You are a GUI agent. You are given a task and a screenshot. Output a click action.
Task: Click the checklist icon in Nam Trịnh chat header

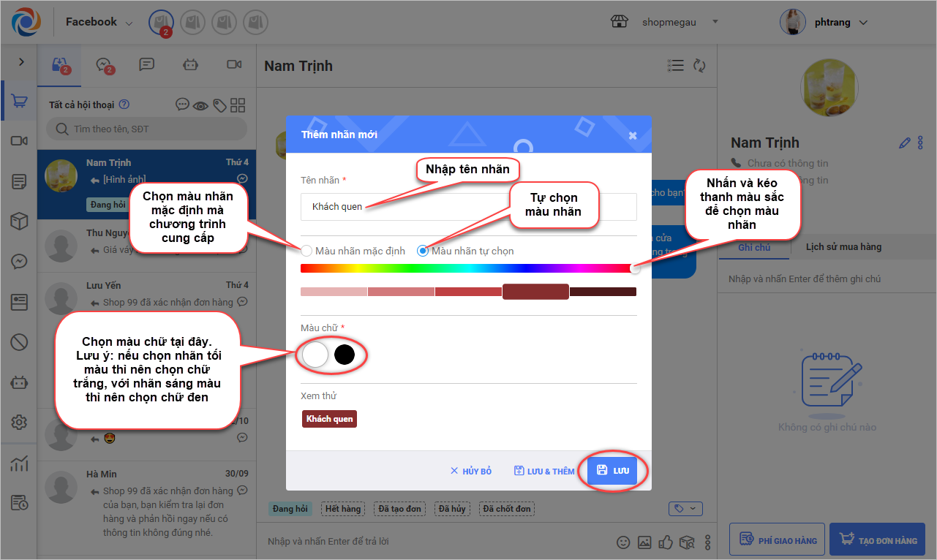(x=676, y=66)
